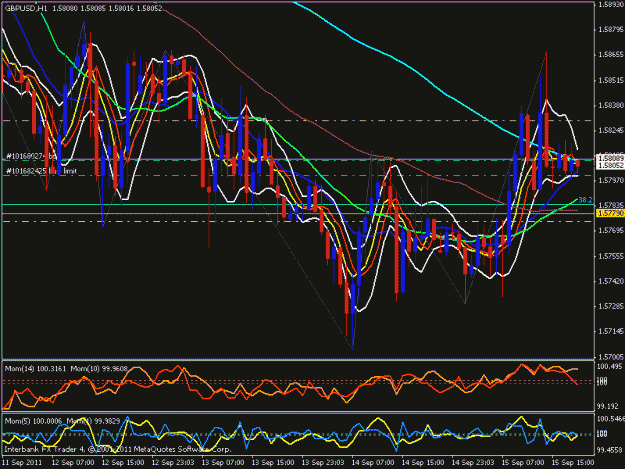This screenshot has width=625, height=469.
Task: Click the 1.58245 price axis value
Action: click(x=611, y=130)
